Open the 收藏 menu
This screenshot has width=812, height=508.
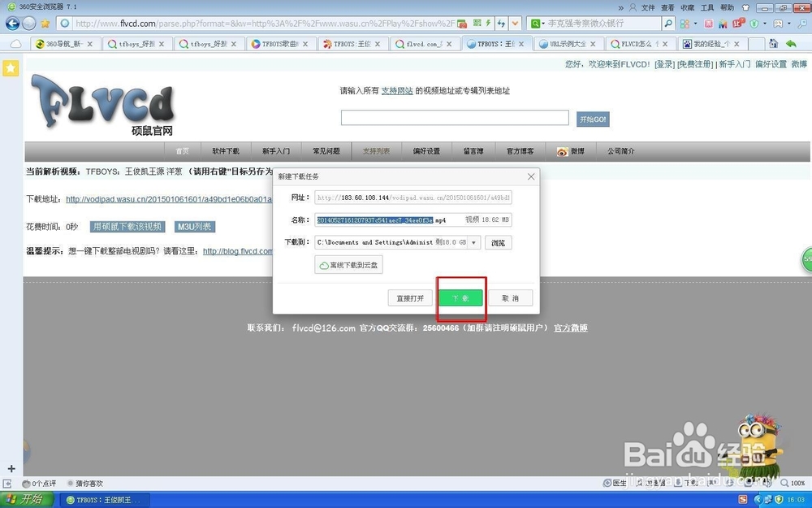coord(687,7)
